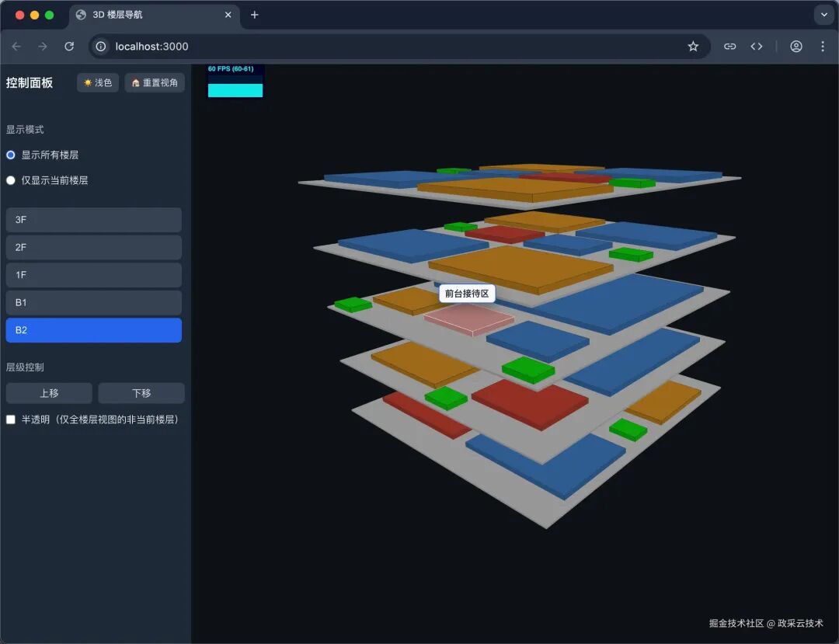Click the browser back arrow

coord(16,46)
